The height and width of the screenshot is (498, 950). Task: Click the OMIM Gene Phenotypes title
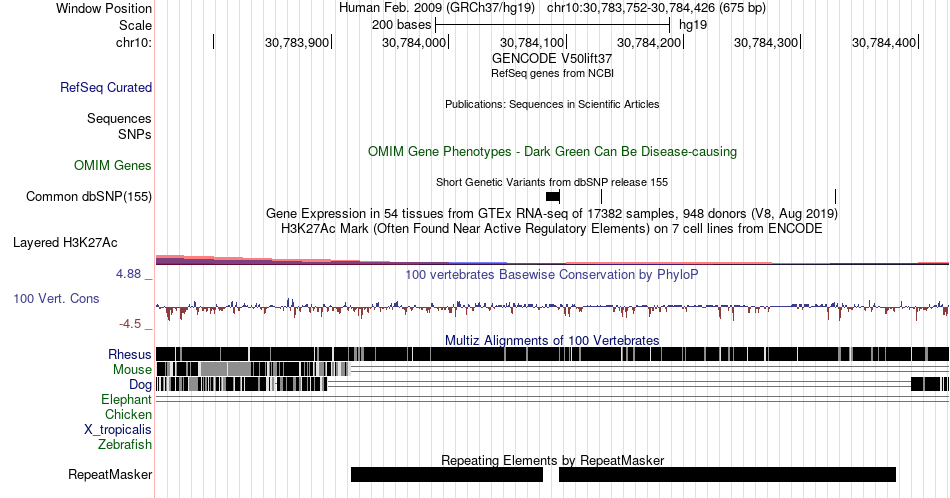(x=552, y=151)
